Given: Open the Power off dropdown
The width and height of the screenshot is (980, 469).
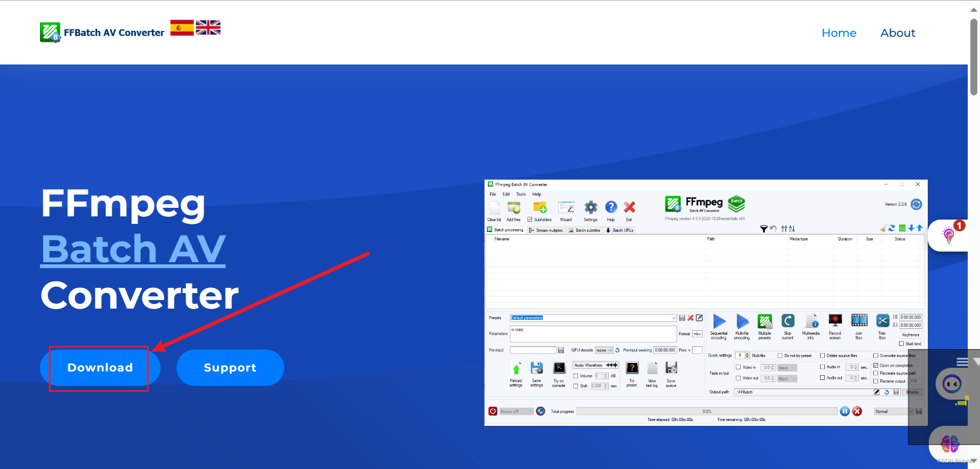Looking at the screenshot, I should (x=517, y=411).
